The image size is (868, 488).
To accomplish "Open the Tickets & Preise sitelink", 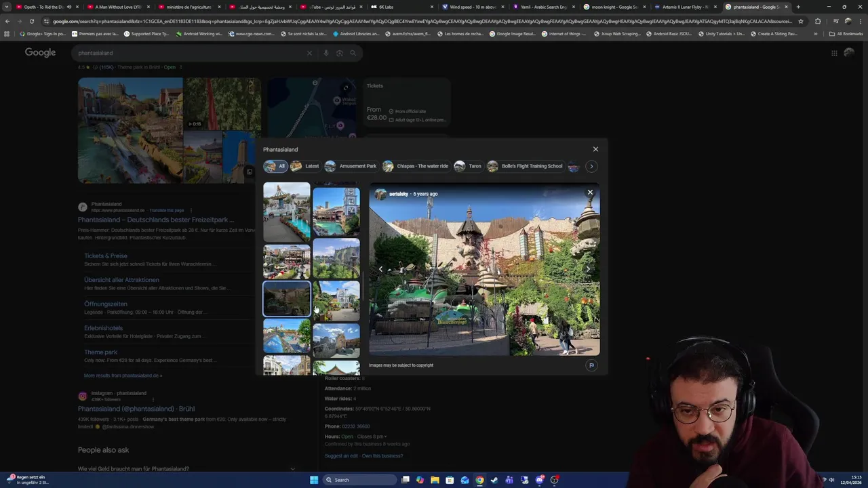I will click(106, 256).
